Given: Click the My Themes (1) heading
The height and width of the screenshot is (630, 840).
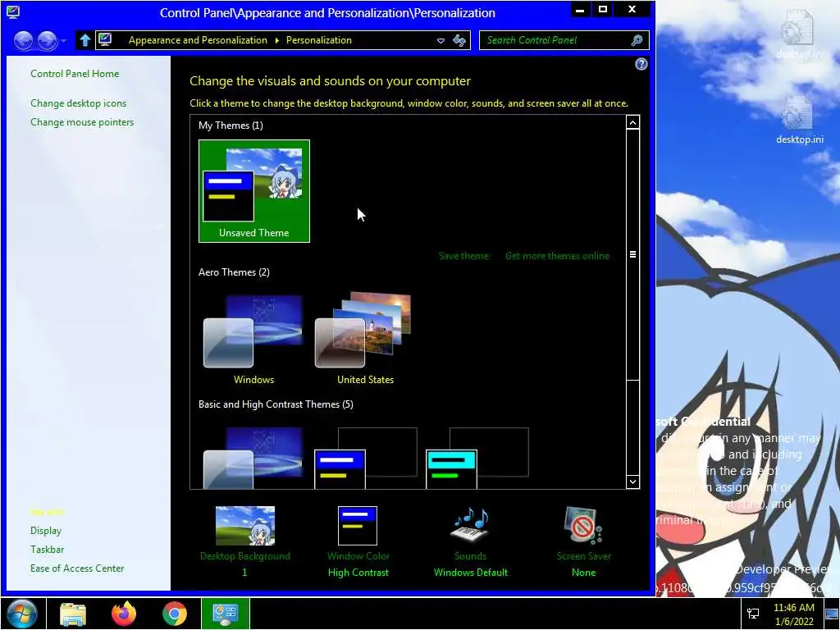Looking at the screenshot, I should [231, 126].
